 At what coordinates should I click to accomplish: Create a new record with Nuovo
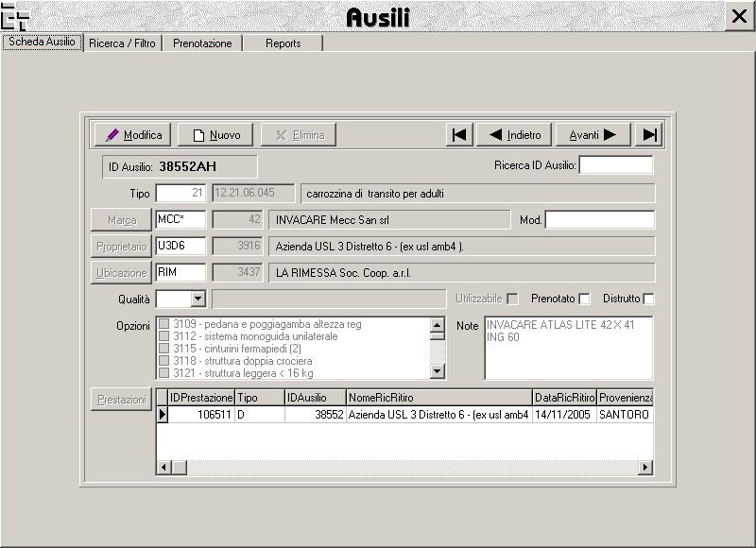(x=215, y=134)
